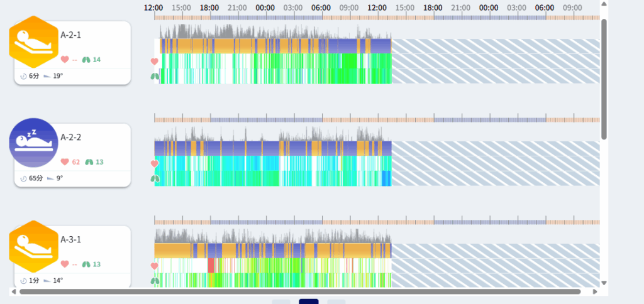Open the A-2-2 room card label
This screenshot has width=644, height=304.
pyautogui.click(x=70, y=137)
